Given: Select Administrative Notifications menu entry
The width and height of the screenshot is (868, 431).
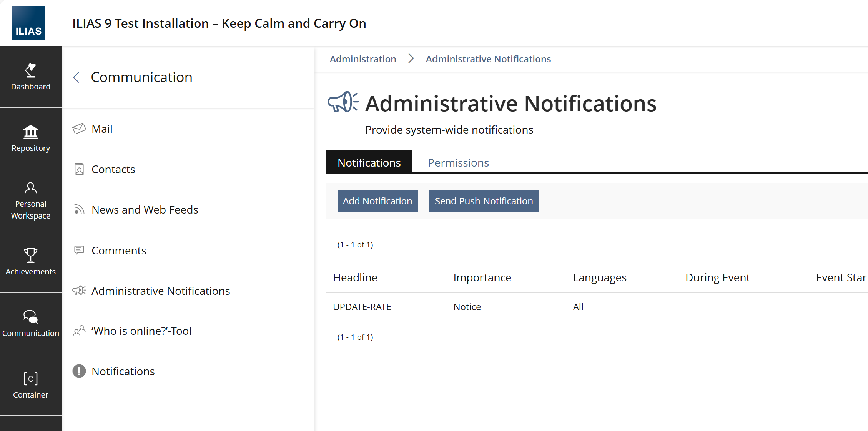Looking at the screenshot, I should [160, 291].
